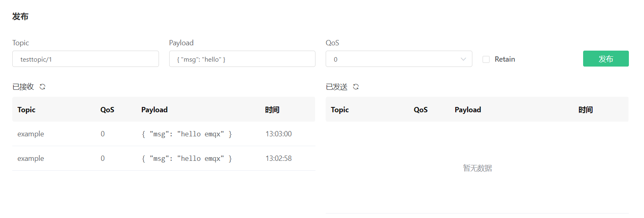Focus the Topic input field
Screen dimensions: 644x218
pos(85,59)
